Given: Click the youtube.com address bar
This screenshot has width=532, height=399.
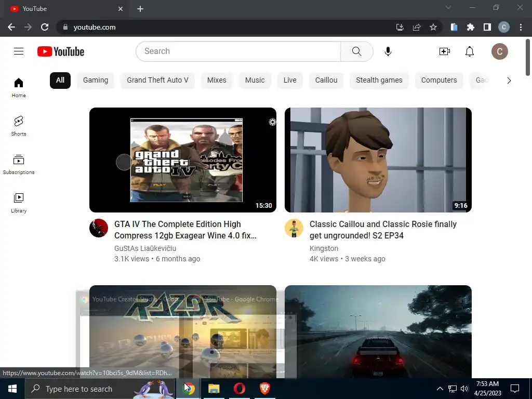Looking at the screenshot, I should coord(224,27).
